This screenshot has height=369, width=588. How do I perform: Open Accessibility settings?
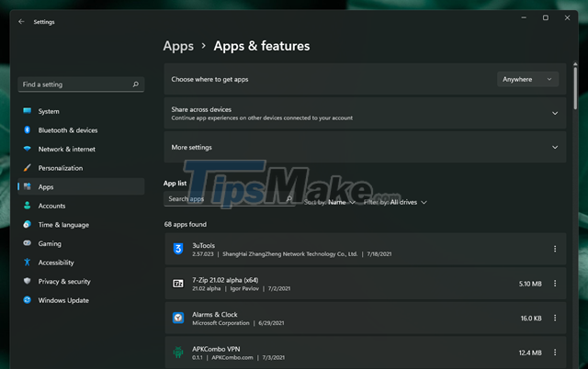[x=81, y=263]
